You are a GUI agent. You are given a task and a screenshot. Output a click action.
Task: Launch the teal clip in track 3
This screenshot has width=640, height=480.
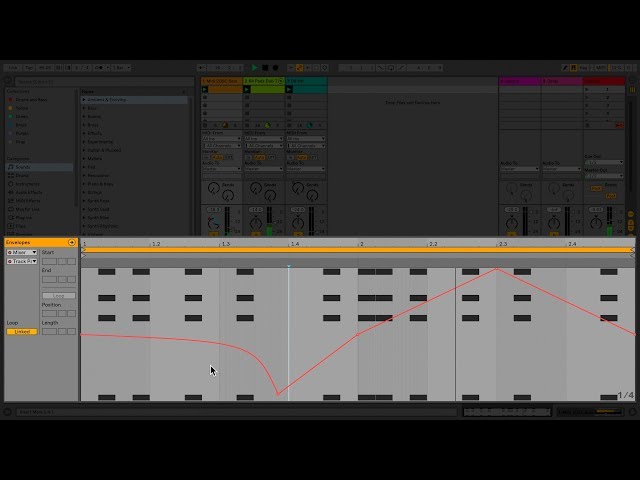(x=289, y=89)
